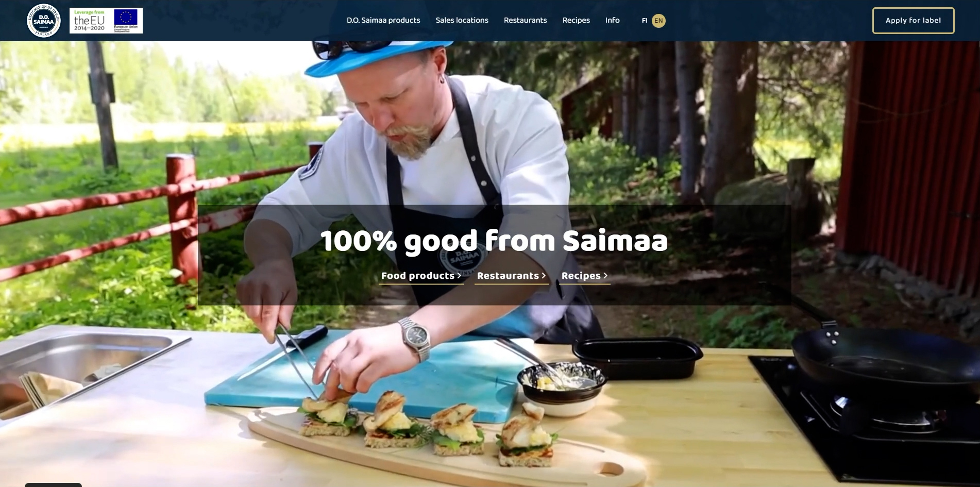Image resolution: width=980 pixels, height=487 pixels.
Task: Open Recipes from the top navigation bar
Action: pyautogui.click(x=576, y=21)
